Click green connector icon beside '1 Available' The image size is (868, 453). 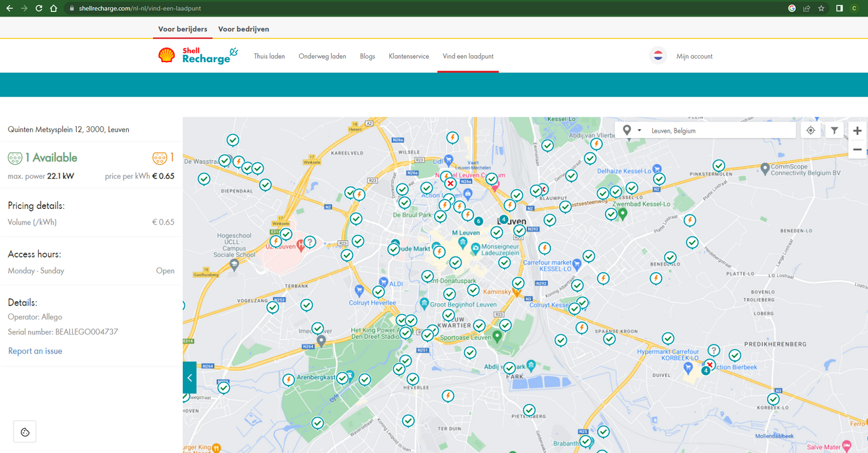click(15, 158)
